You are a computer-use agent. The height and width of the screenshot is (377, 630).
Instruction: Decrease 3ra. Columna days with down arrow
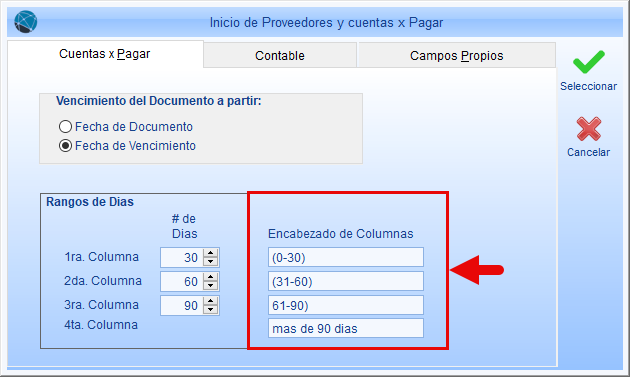[211, 309]
